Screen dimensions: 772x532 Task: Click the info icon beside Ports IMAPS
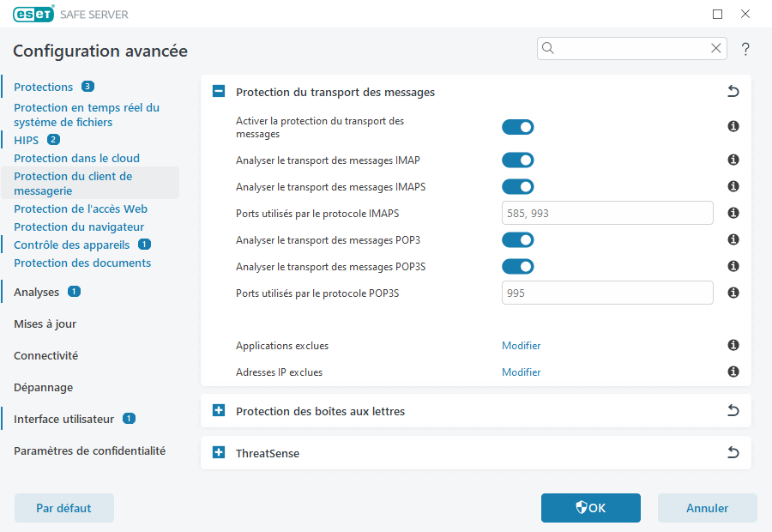733,213
